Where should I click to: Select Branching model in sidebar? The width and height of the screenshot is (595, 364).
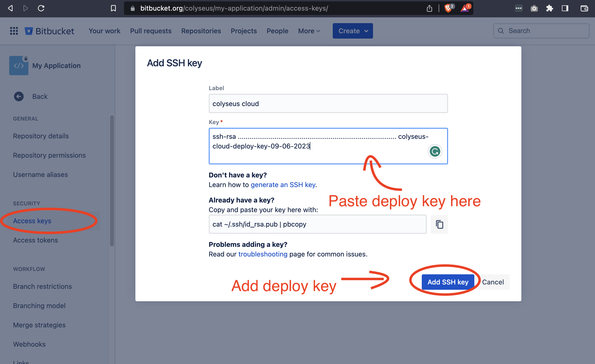39,306
